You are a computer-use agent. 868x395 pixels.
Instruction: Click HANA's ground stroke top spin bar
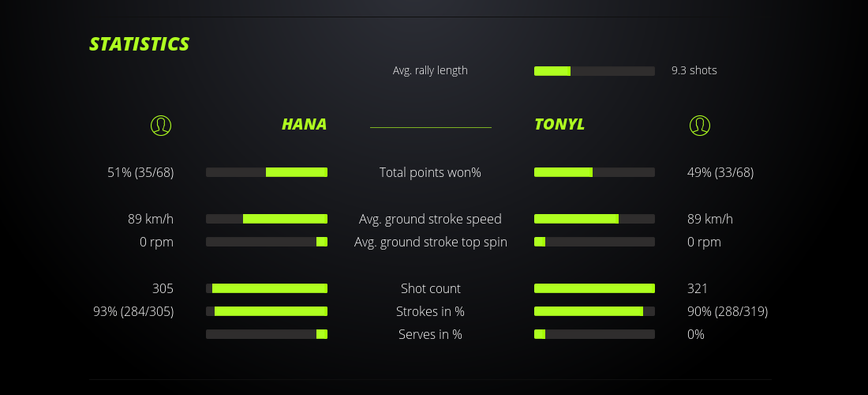coord(267,242)
